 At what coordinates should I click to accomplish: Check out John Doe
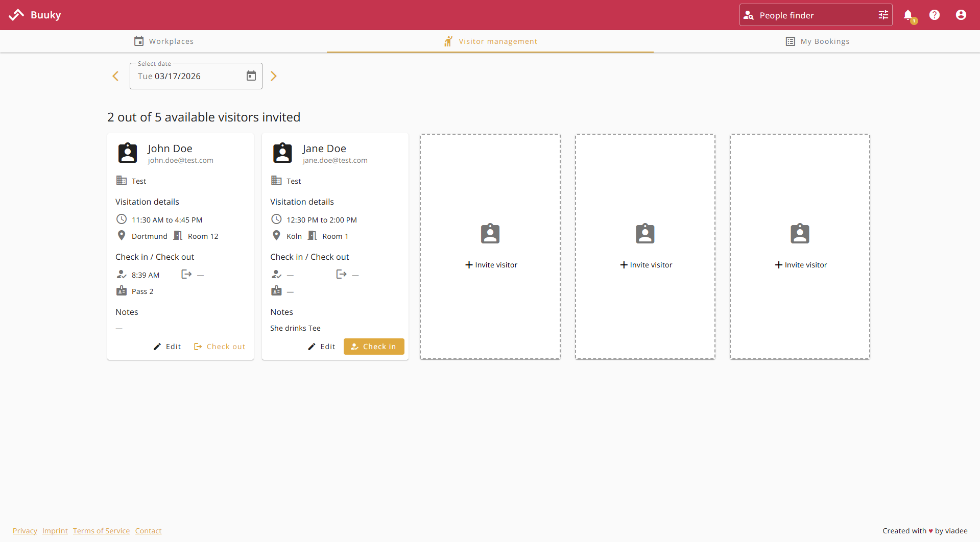click(219, 346)
